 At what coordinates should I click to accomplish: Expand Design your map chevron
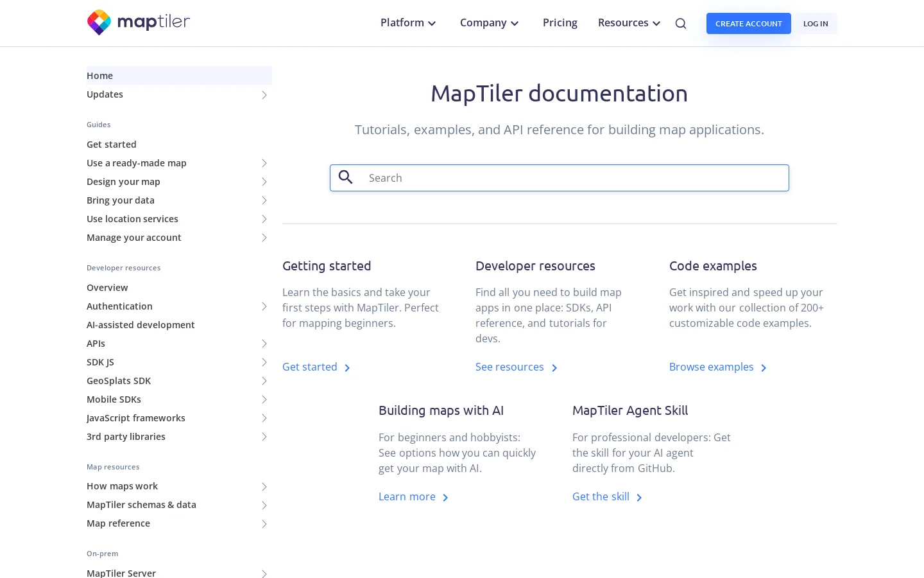coord(264,182)
